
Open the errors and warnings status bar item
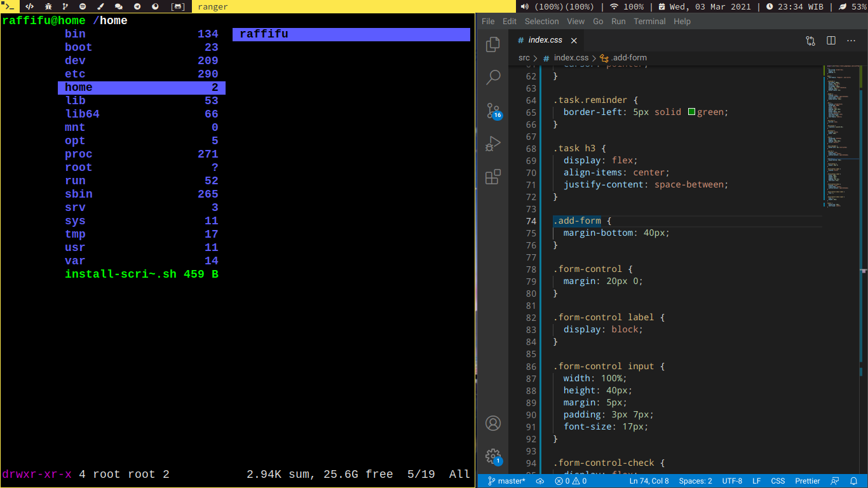tap(571, 481)
